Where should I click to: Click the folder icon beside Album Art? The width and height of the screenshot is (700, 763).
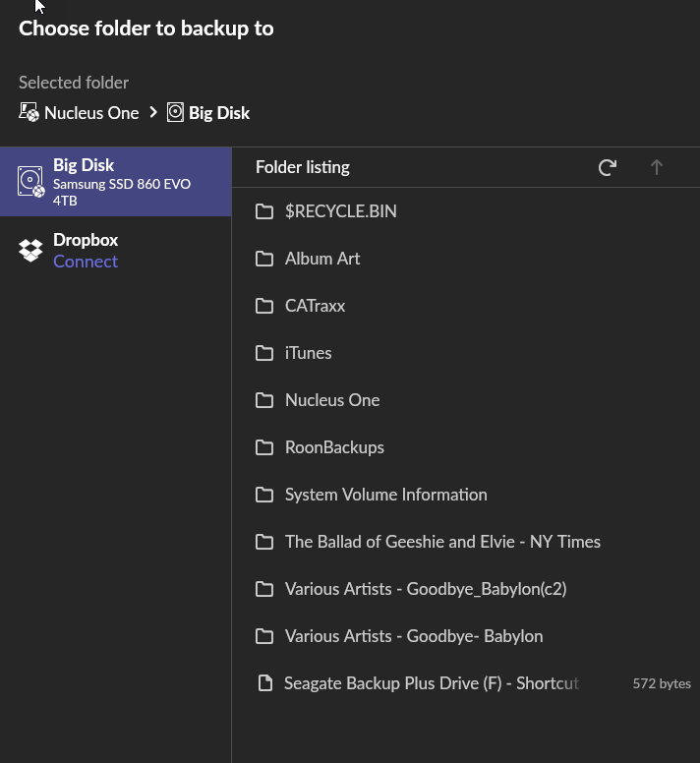[x=264, y=259]
